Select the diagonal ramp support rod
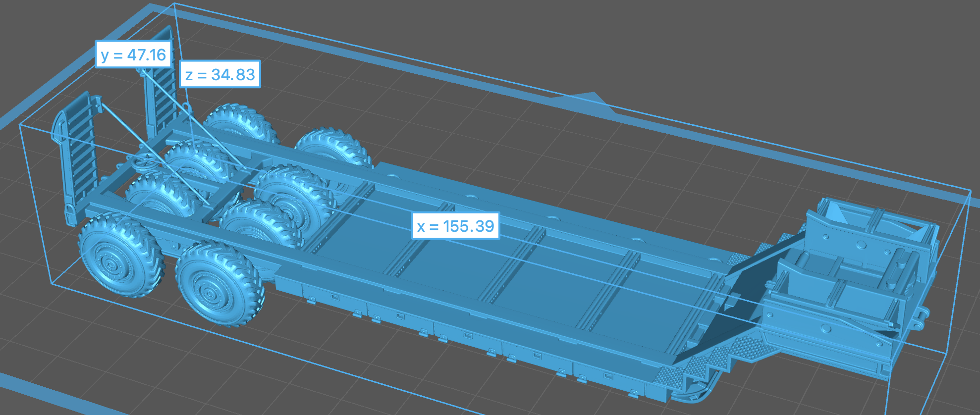980x415 pixels. click(154, 154)
